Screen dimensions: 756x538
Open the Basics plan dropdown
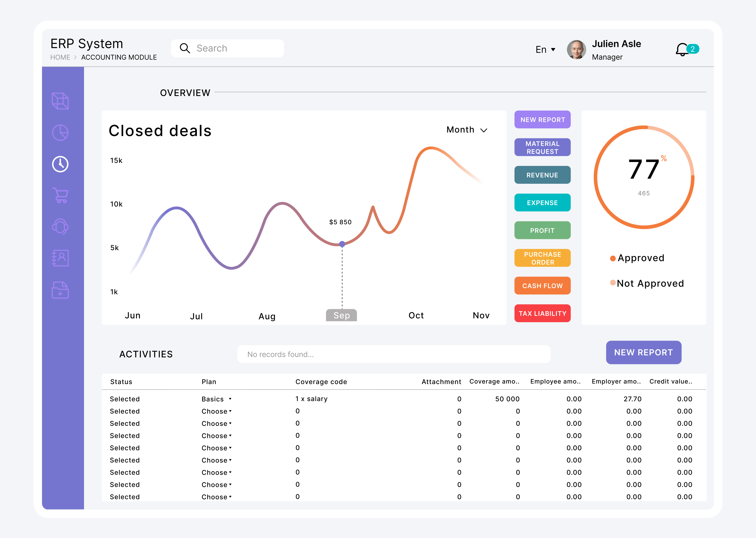(216, 399)
